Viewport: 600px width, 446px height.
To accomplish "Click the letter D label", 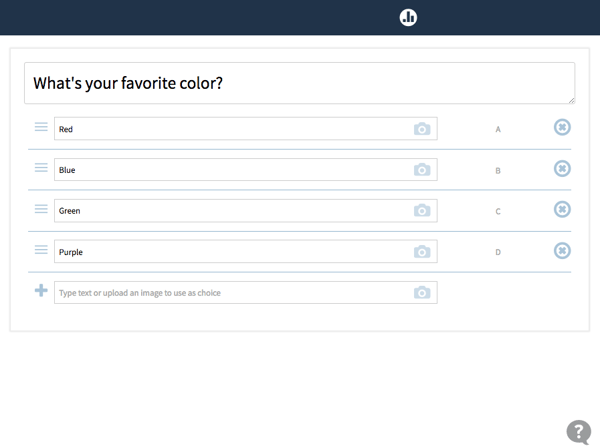I will (498, 252).
